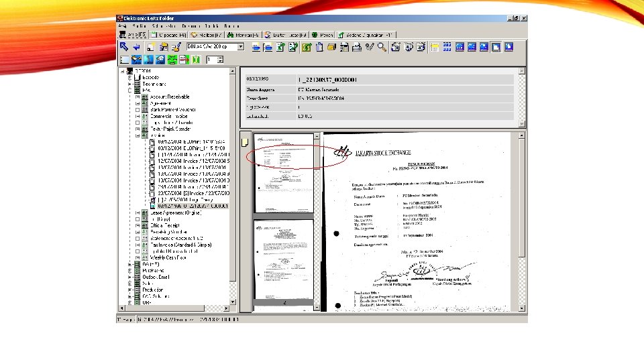644x362 pixels.
Task: Click the first page thumbnail
Action: 284,173
